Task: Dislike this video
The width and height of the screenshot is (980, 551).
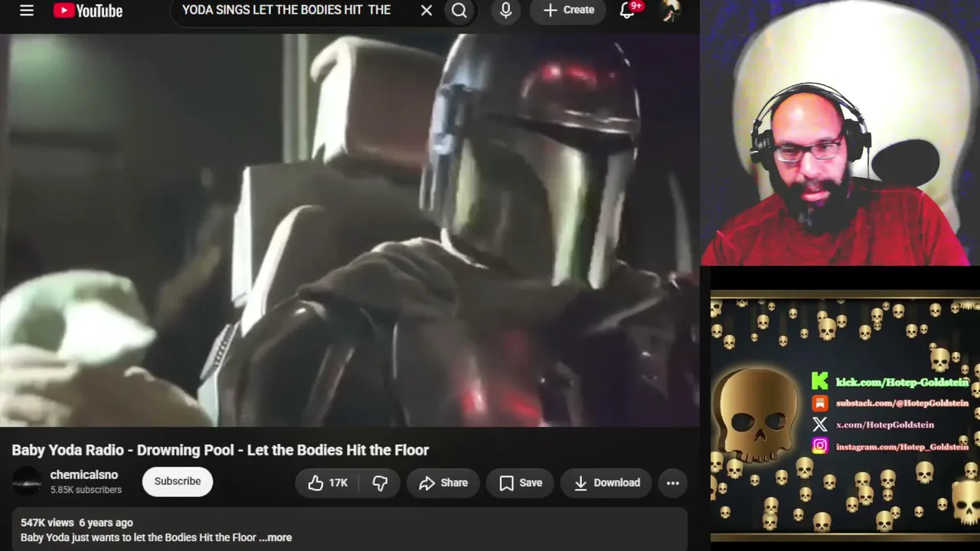Action: click(x=381, y=483)
